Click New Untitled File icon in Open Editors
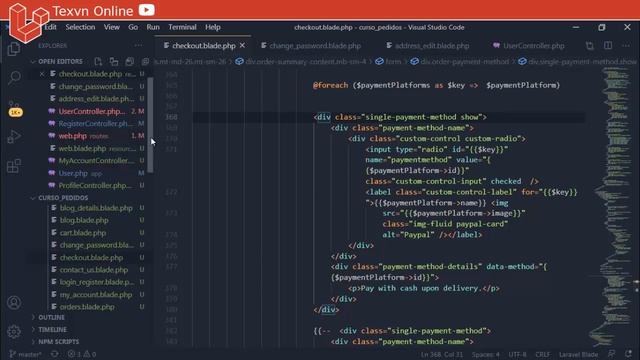This screenshot has height=360, width=640. pos(98,62)
